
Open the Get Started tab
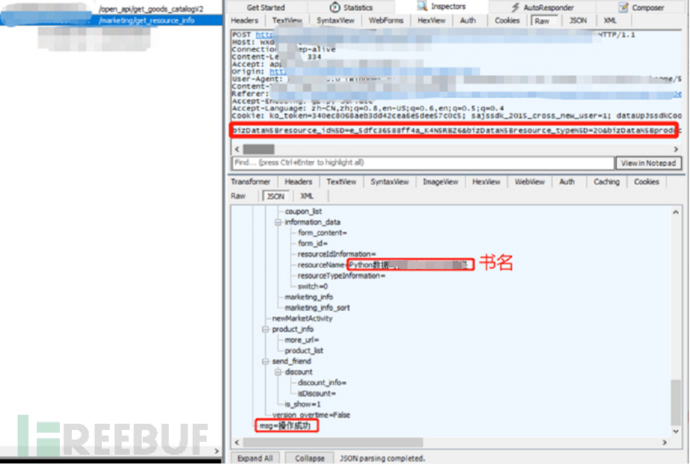(266, 7)
